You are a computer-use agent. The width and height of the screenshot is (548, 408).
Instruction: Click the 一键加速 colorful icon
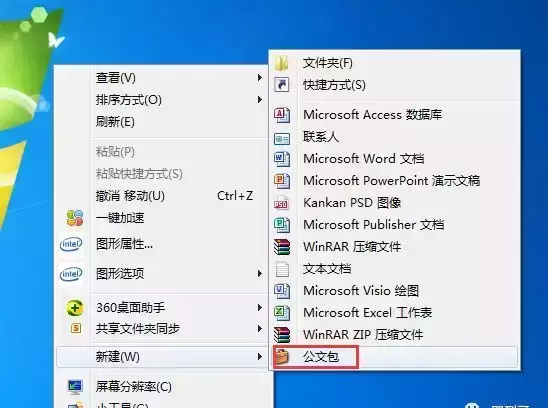click(x=74, y=218)
